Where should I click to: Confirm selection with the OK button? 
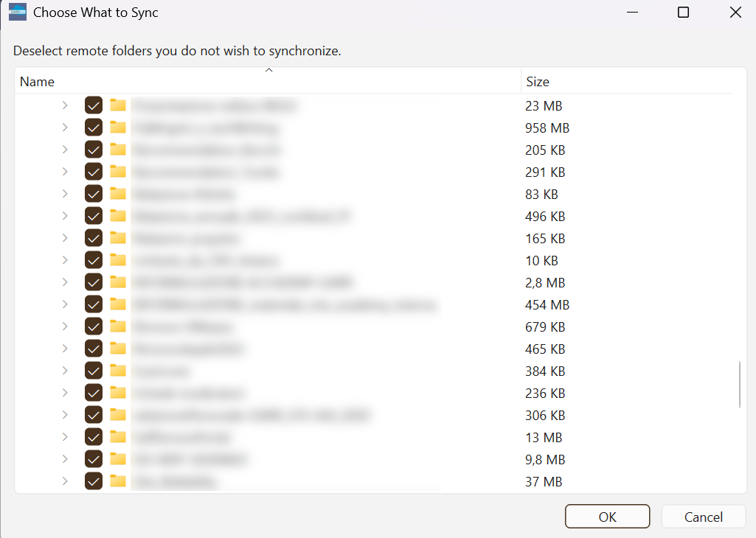point(607,516)
